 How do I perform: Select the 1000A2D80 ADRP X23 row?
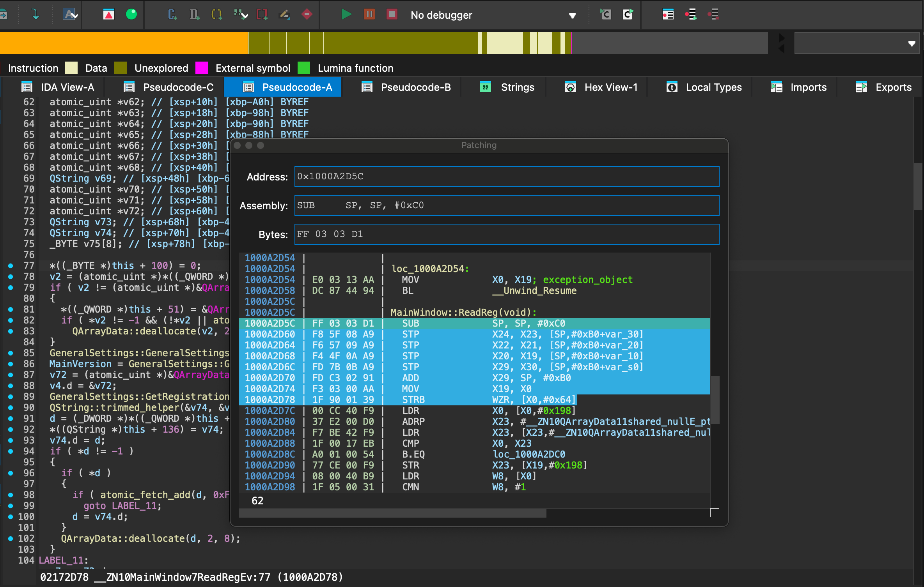[x=474, y=422]
